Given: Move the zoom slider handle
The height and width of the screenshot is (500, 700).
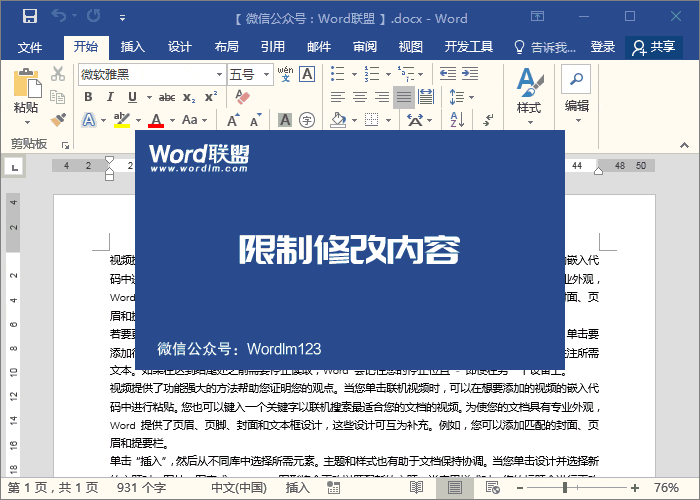Looking at the screenshot, I should (x=565, y=488).
